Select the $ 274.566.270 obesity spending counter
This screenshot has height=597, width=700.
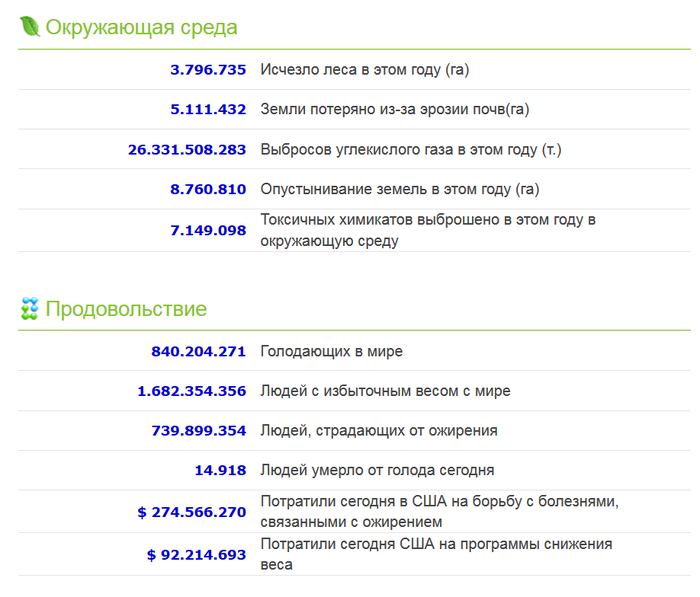[192, 512]
